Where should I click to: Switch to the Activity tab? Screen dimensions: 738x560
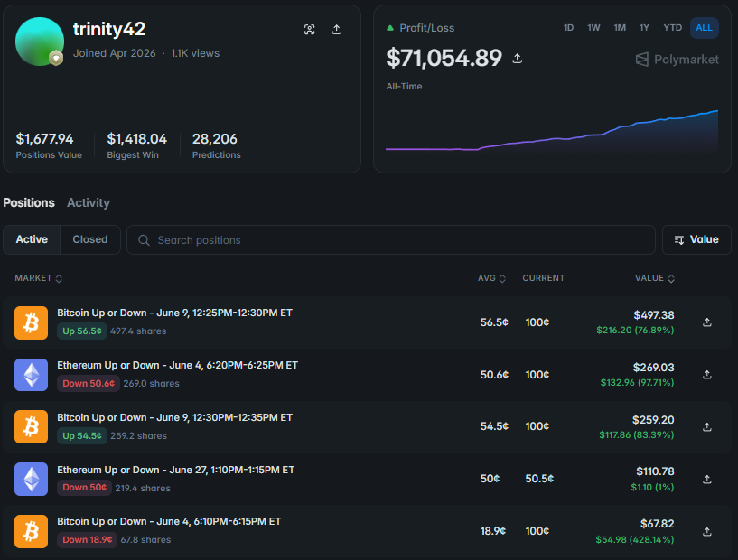tap(89, 203)
